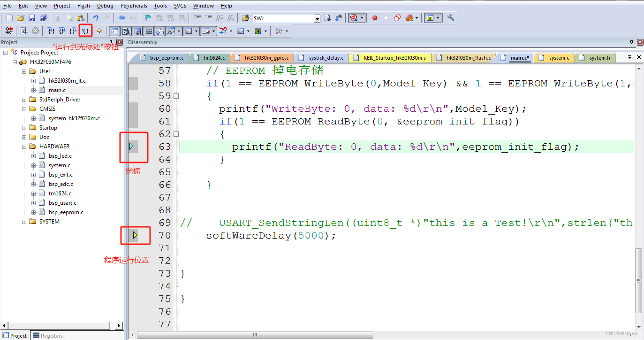
Task: Click the Find in Files icon
Action: click(x=245, y=18)
